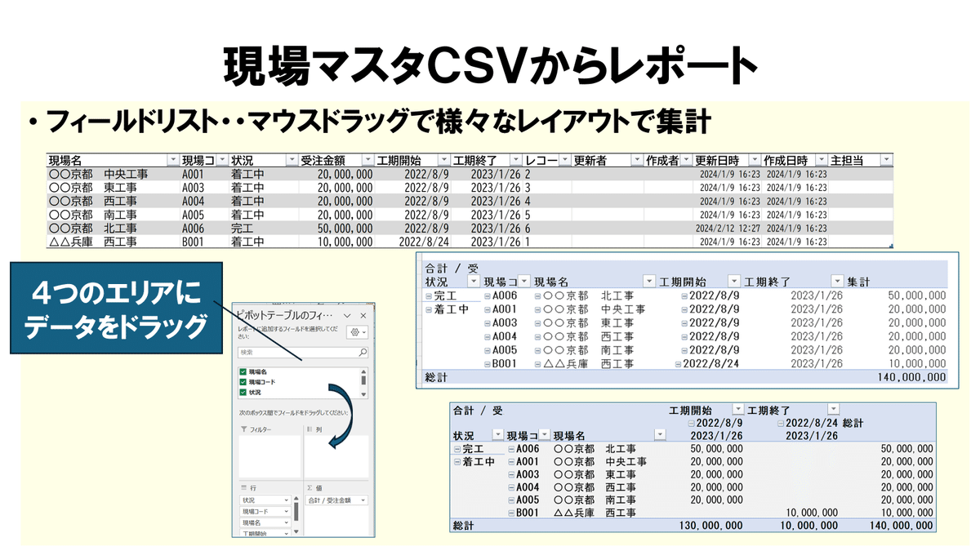Open 状況 item dropdown in rows area
Screen dimensions: 980x551
coord(286,500)
